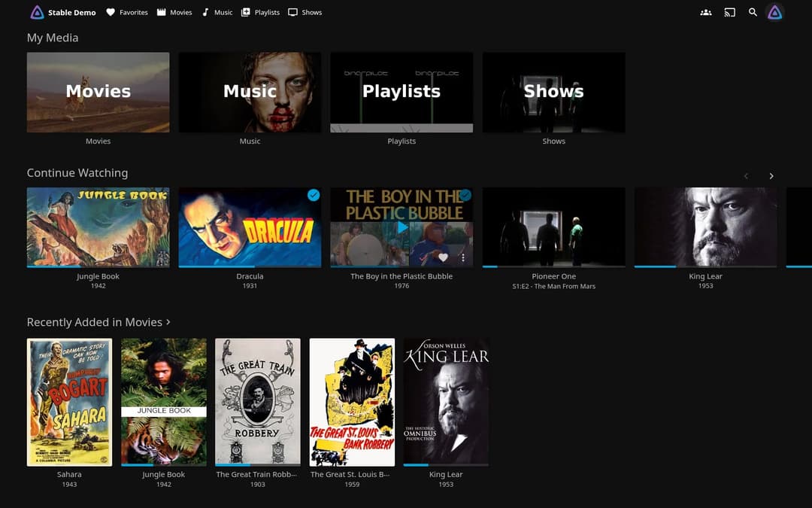Open more options on Plastic Bubble card

[463, 257]
